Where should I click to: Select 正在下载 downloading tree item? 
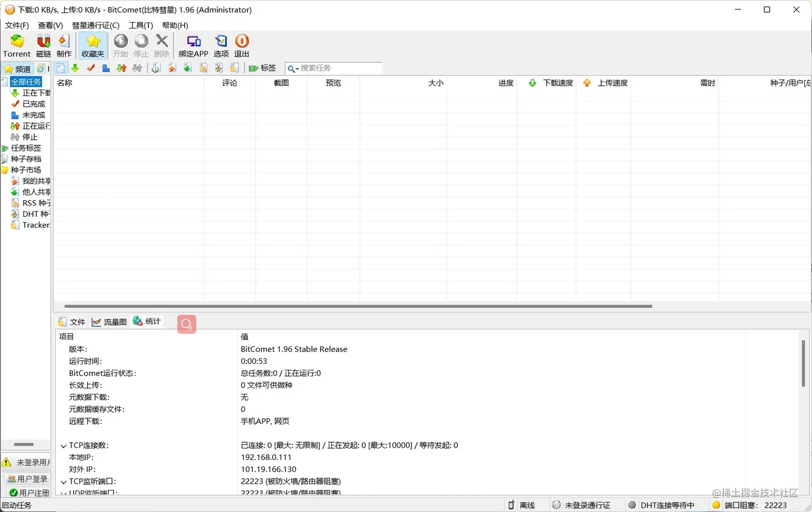36,93
